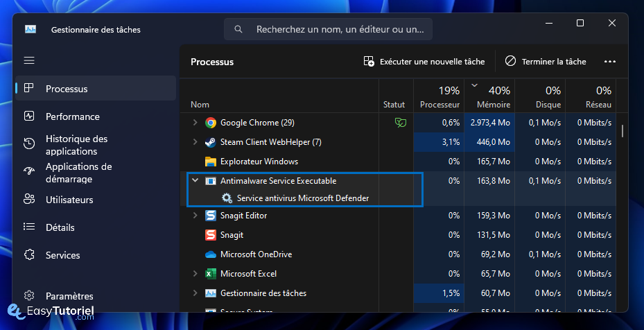This screenshot has height=330, width=644.
Task: Open the three-dot more options menu
Action: click(x=610, y=62)
